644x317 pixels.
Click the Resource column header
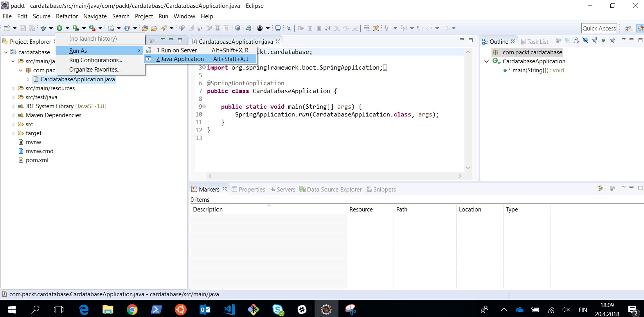(x=370, y=210)
